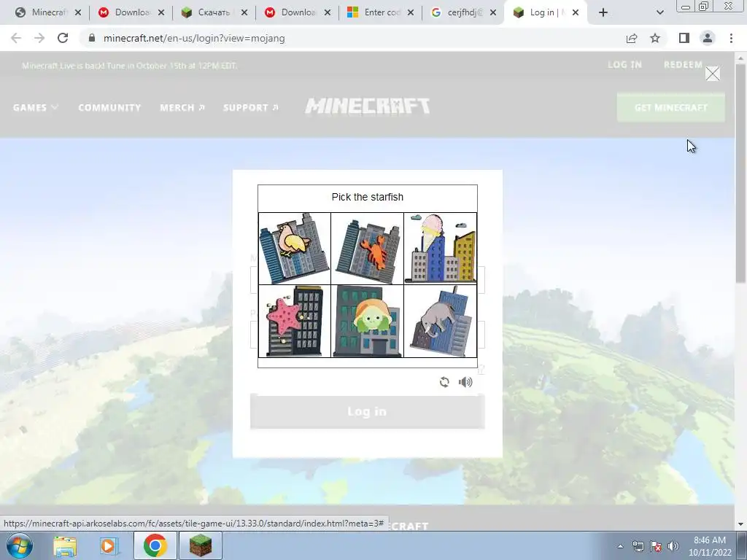Go back to previous page
Screen dimensions: 747x560
16,38
